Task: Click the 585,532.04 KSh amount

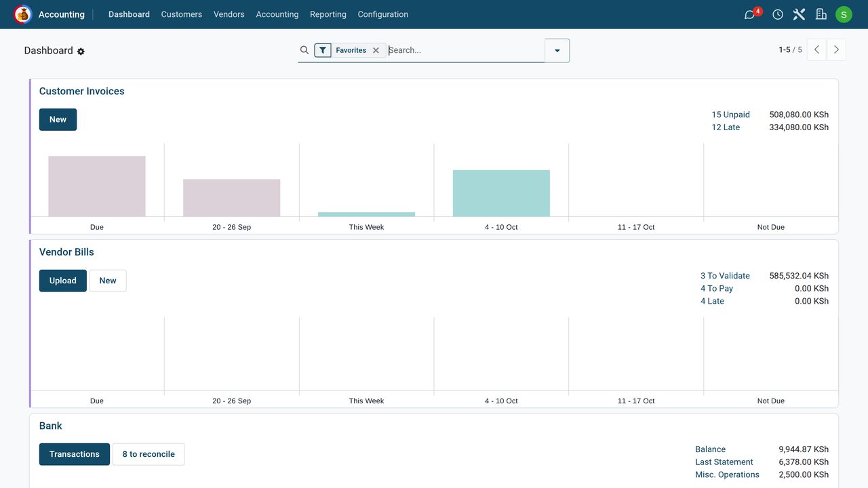Action: [x=799, y=276]
